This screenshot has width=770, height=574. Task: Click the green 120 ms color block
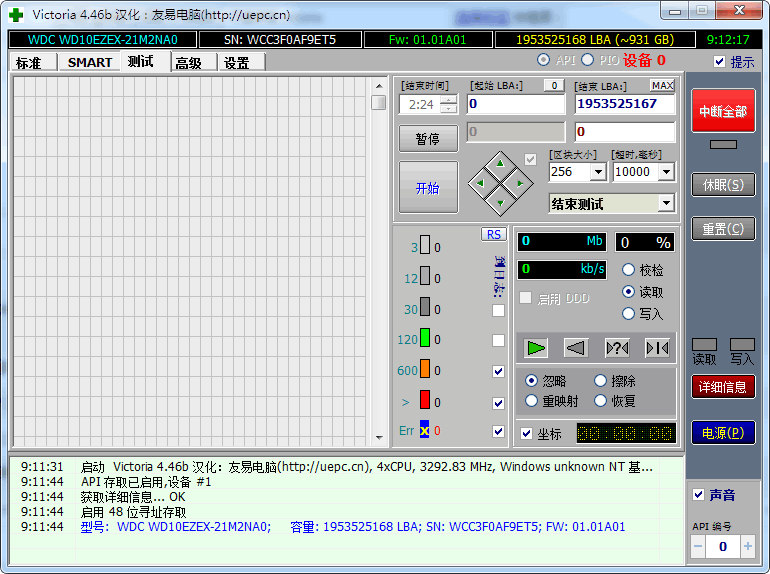[x=425, y=338]
